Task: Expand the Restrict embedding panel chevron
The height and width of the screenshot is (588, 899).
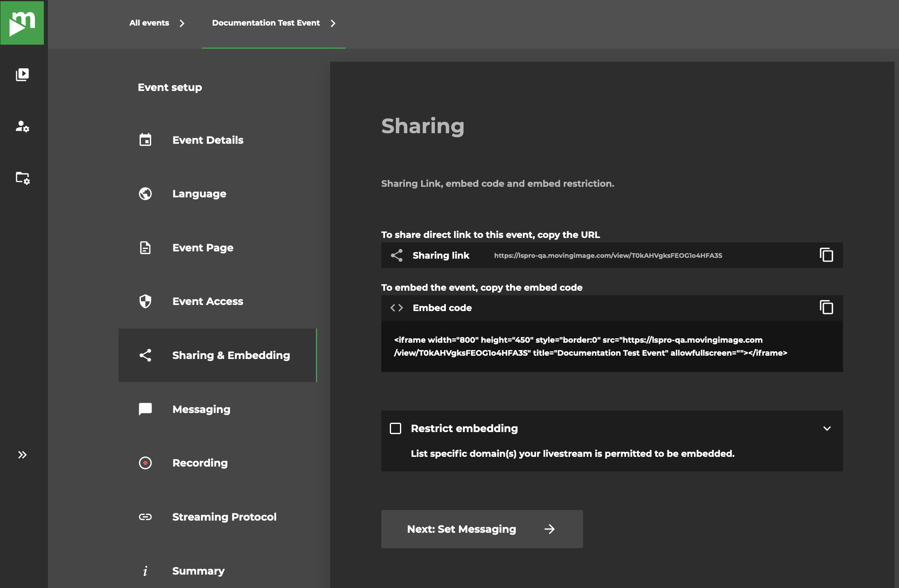Action: coord(827,428)
